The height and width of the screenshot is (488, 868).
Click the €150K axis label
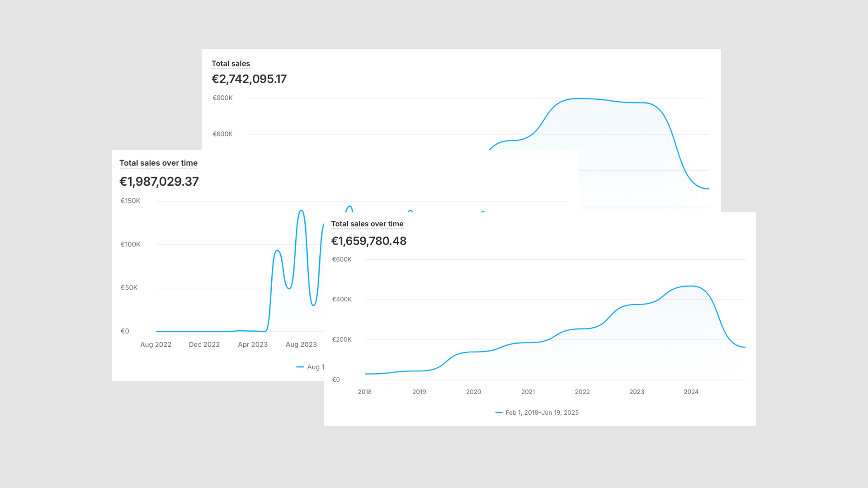point(130,201)
